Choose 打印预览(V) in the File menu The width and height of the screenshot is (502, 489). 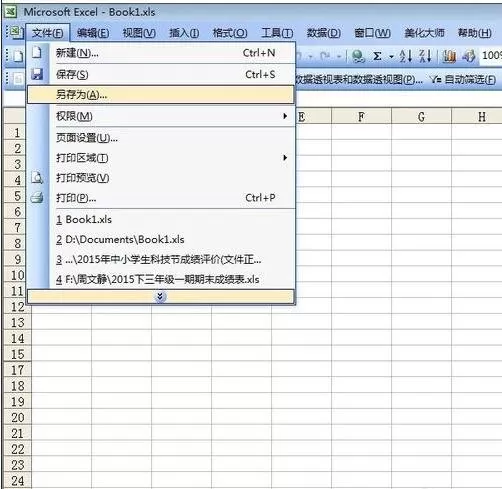161,178
